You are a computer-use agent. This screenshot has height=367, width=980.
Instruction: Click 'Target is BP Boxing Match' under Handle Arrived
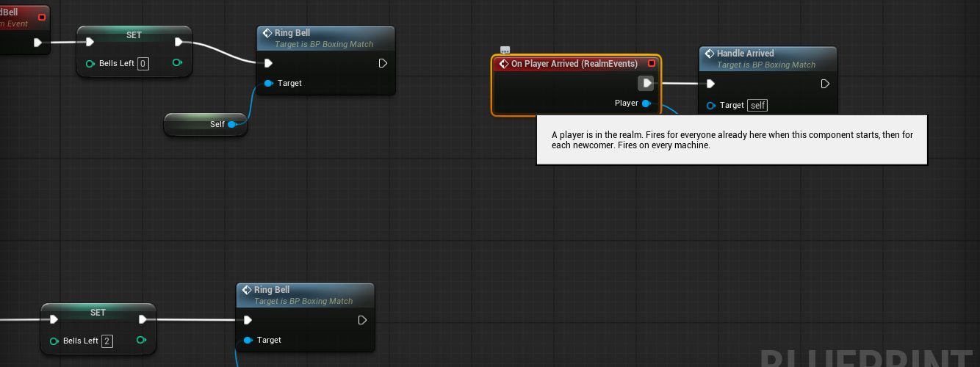coord(766,65)
